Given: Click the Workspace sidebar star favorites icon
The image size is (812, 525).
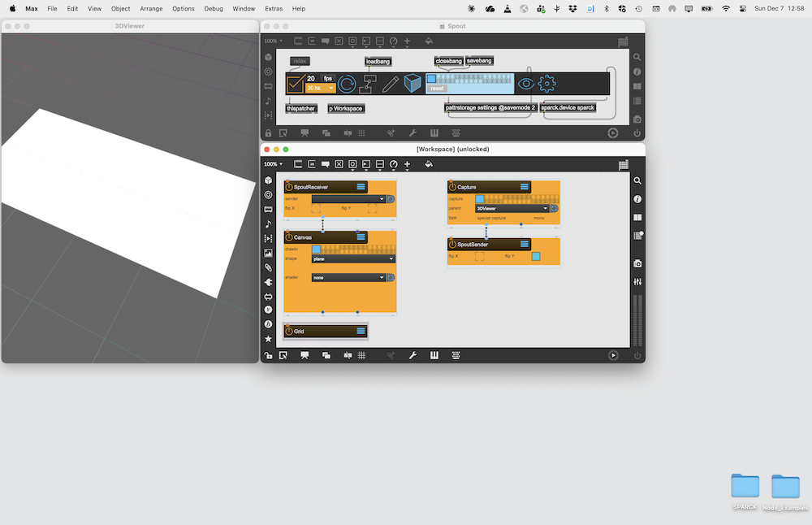Looking at the screenshot, I should tap(268, 339).
